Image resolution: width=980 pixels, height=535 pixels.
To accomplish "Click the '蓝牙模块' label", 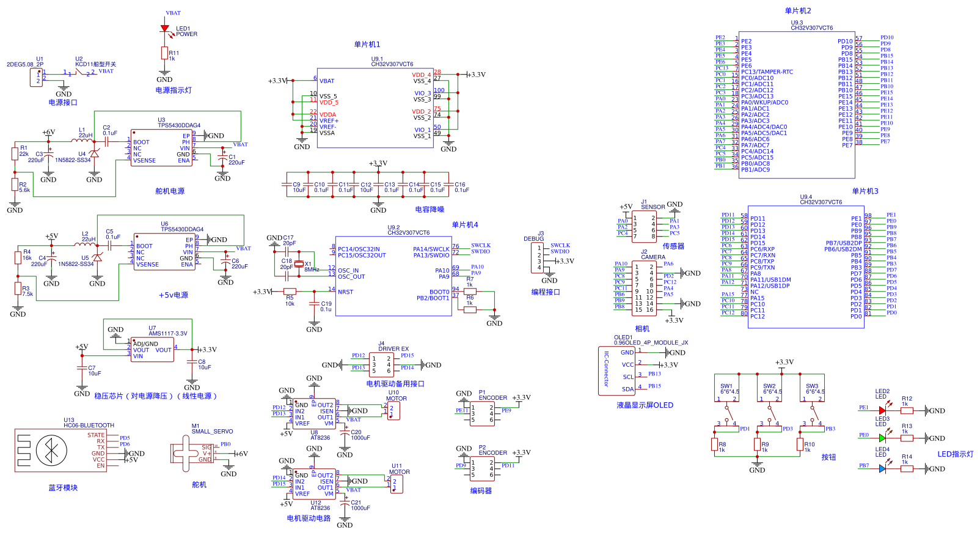I will [63, 487].
